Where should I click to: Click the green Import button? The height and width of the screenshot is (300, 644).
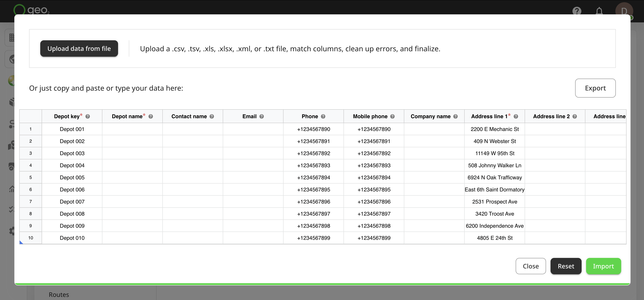point(603,266)
